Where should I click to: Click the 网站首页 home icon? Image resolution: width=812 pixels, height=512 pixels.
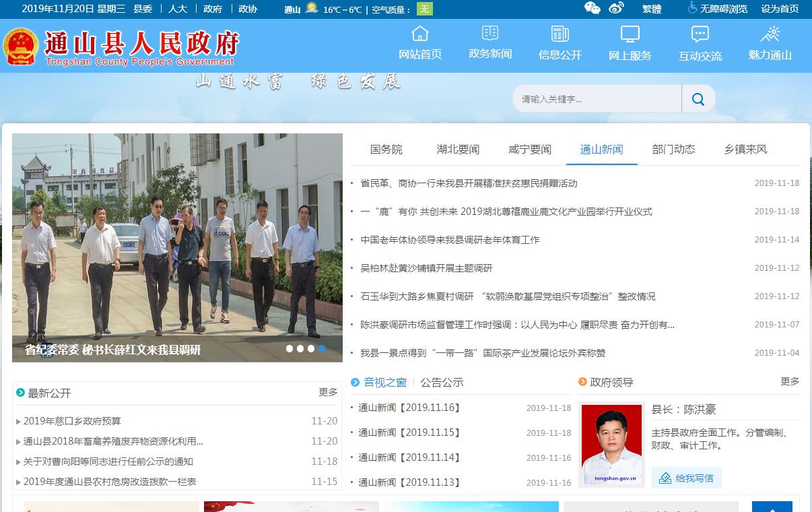tap(420, 34)
